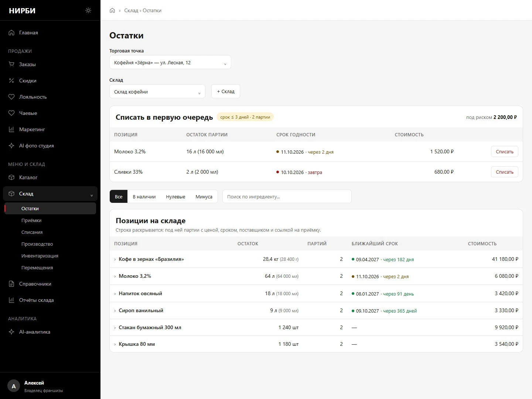Toggle the light theme sun icon
The height and width of the screenshot is (399, 532).
(88, 10)
